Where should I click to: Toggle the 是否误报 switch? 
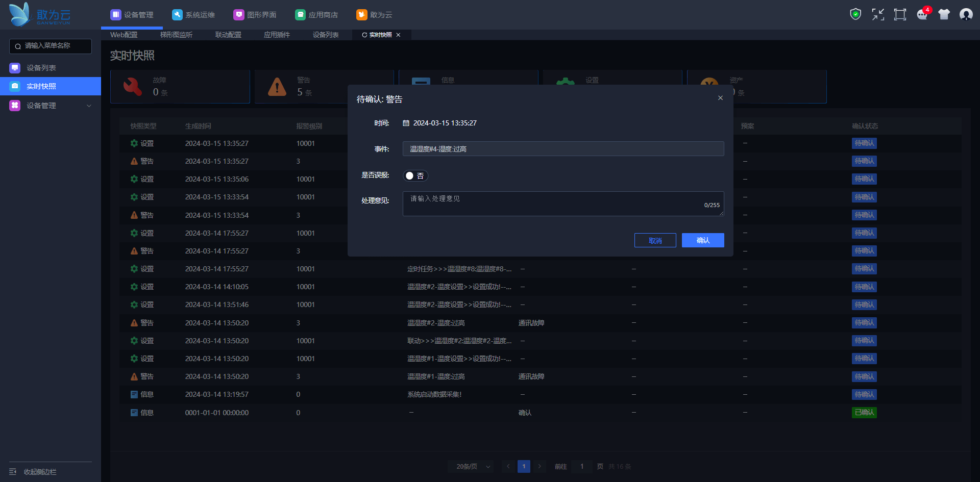click(415, 176)
